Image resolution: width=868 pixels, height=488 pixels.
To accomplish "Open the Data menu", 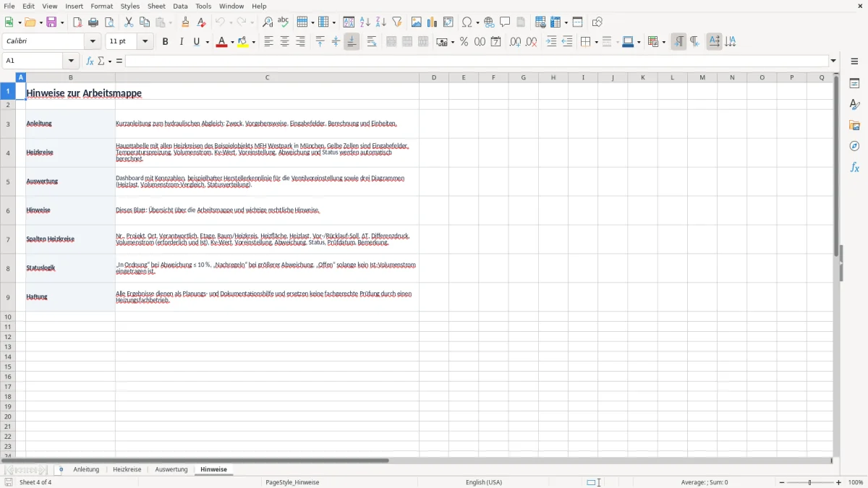I will (180, 6).
